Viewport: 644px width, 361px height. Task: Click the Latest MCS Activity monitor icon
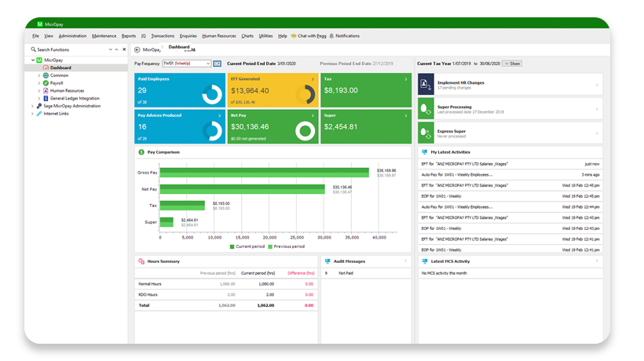pos(425,261)
